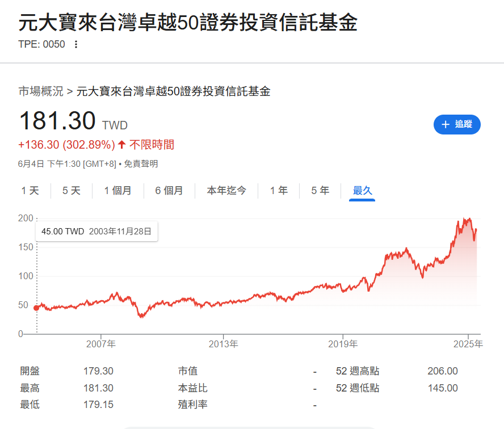Click the 殖利率 label
Screen dimensions: 504x429
[192, 405]
